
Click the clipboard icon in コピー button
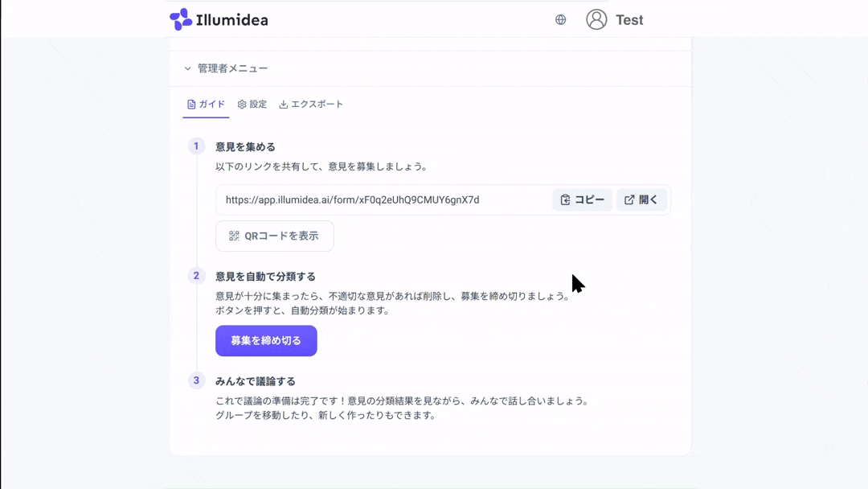(566, 200)
